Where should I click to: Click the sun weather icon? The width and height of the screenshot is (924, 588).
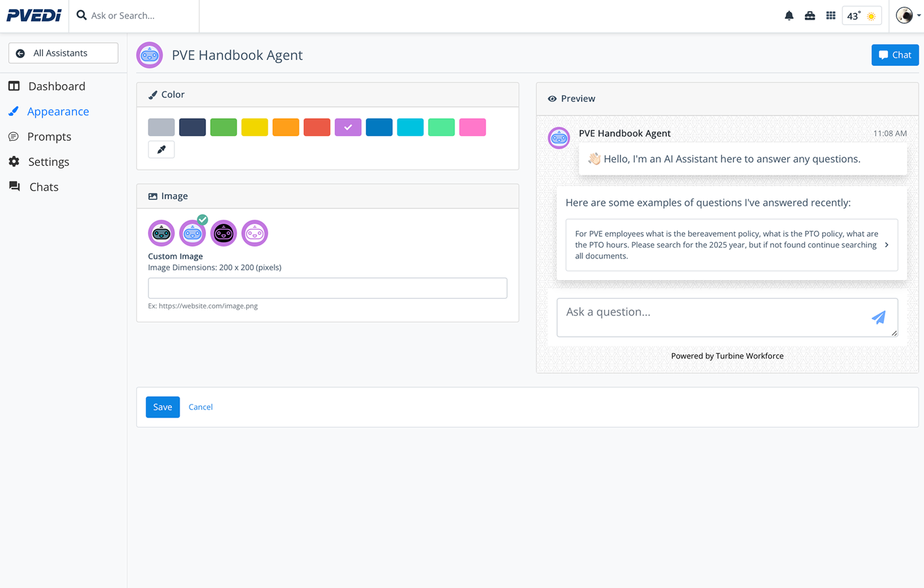coord(873,14)
